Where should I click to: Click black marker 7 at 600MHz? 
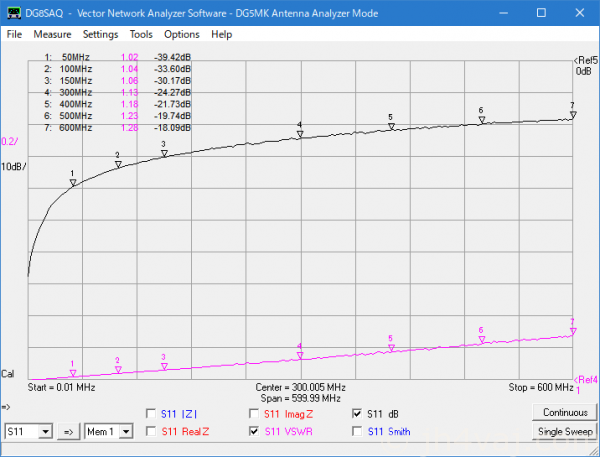point(572,114)
